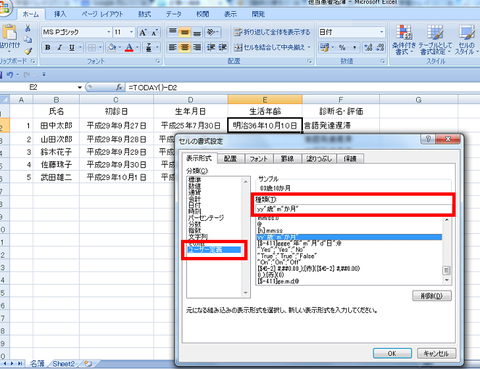Open セルのスタイル cell styles
This screenshot has width=480, height=369.
tap(467, 40)
